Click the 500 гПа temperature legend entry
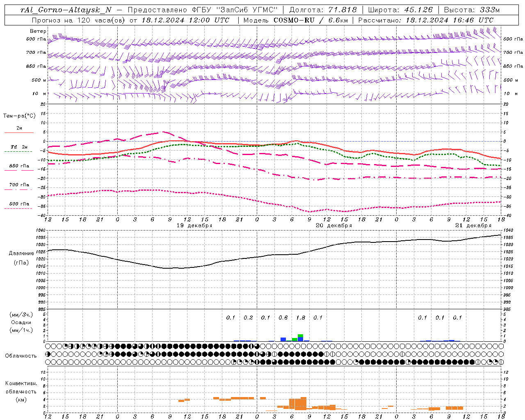This screenshot has height=420, width=525. pyautogui.click(x=19, y=205)
